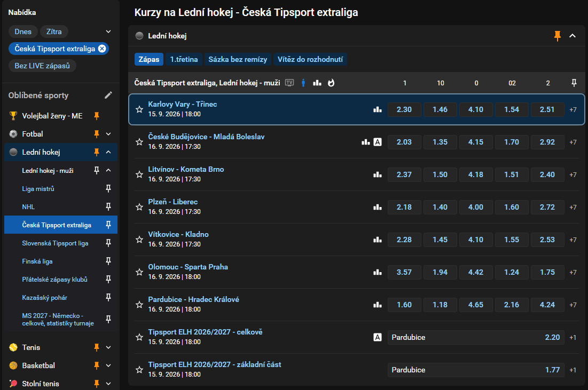588x390 pixels.
Task: Bet on Karlovy Vary win at 2.30
Action: point(404,109)
